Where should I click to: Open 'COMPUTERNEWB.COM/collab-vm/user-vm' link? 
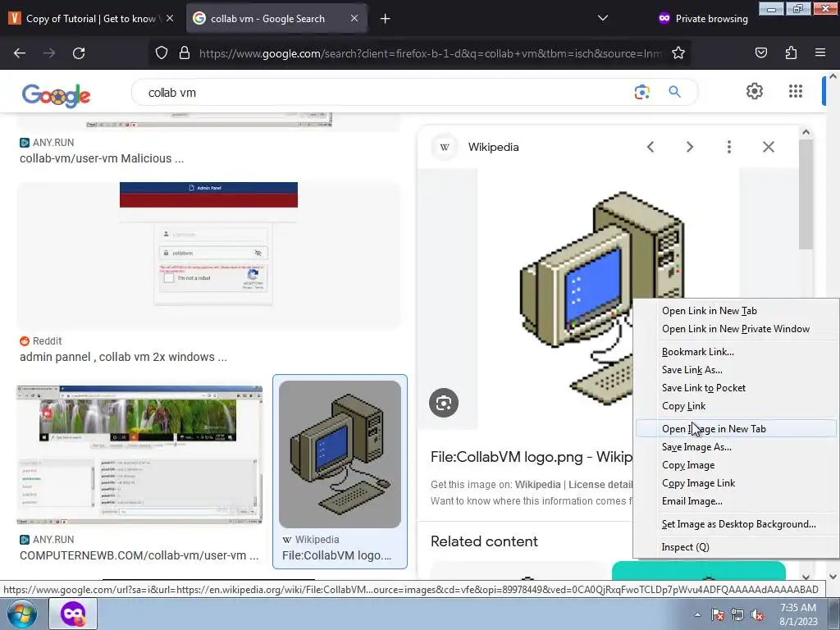[139, 555]
